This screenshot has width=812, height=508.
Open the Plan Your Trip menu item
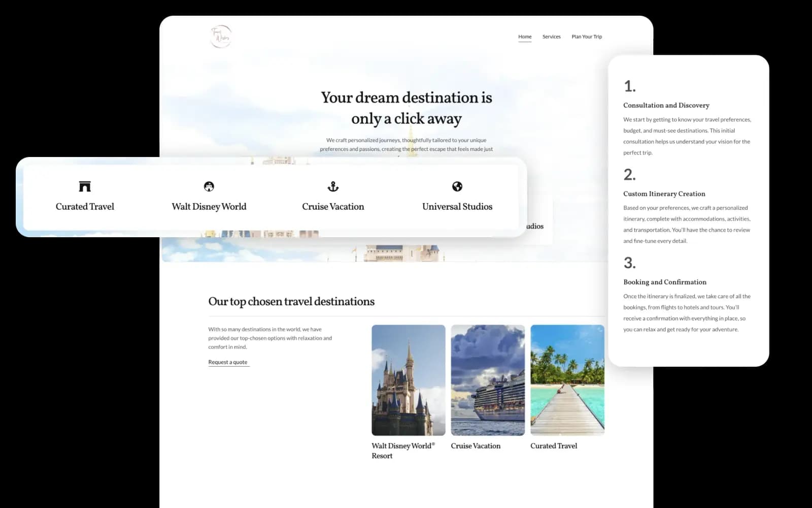[587, 37]
